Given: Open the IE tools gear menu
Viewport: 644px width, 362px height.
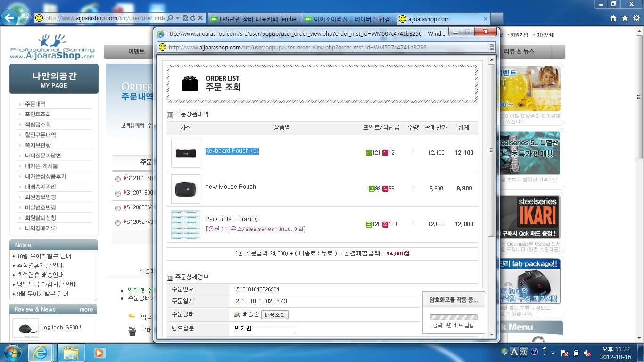Looking at the screenshot, I should pyautogui.click(x=636, y=18).
